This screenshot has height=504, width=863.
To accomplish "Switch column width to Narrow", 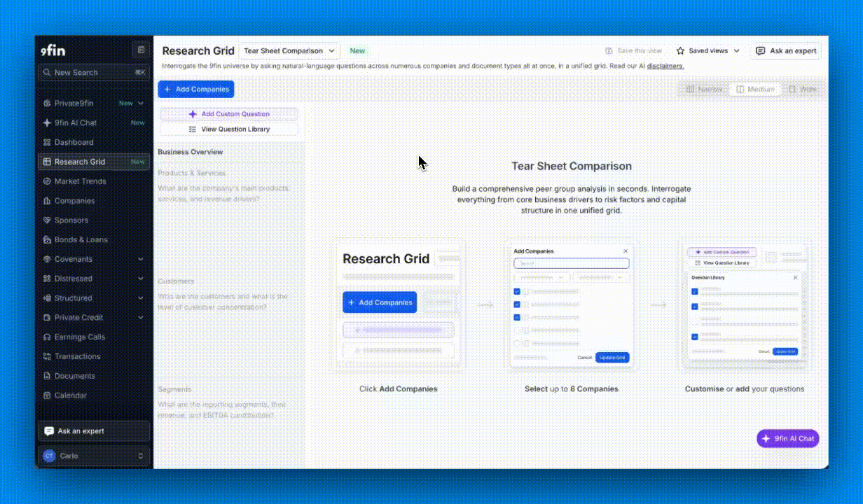I will click(x=704, y=90).
